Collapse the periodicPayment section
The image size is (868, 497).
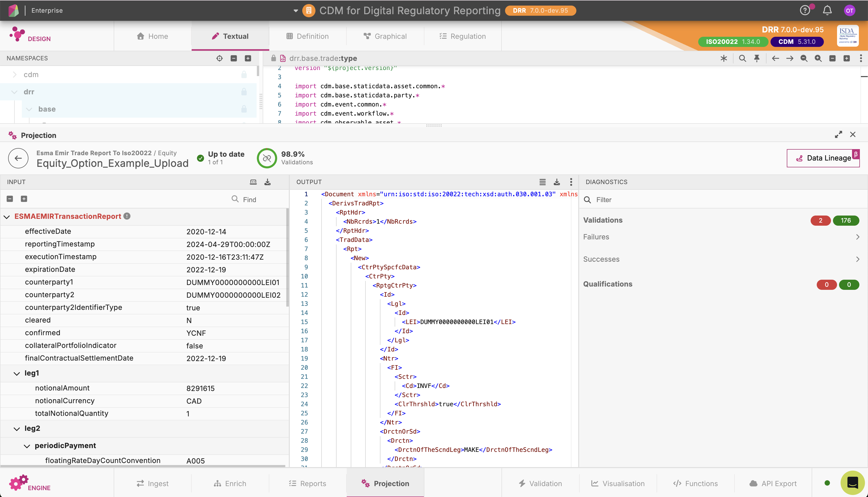coord(27,446)
